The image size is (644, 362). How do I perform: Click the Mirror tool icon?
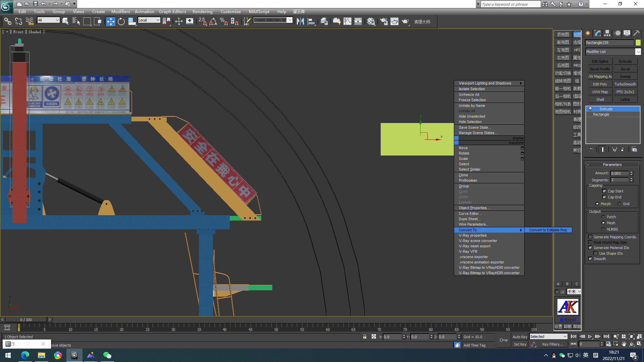pos(301,21)
